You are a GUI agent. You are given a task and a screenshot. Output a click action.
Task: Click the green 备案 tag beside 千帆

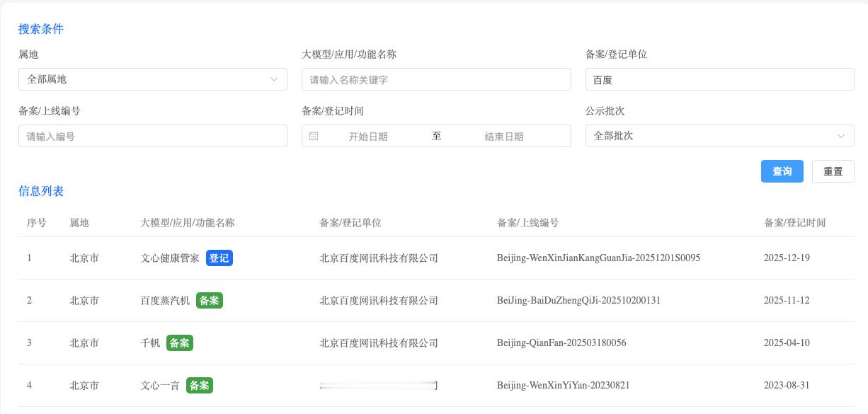pos(180,343)
